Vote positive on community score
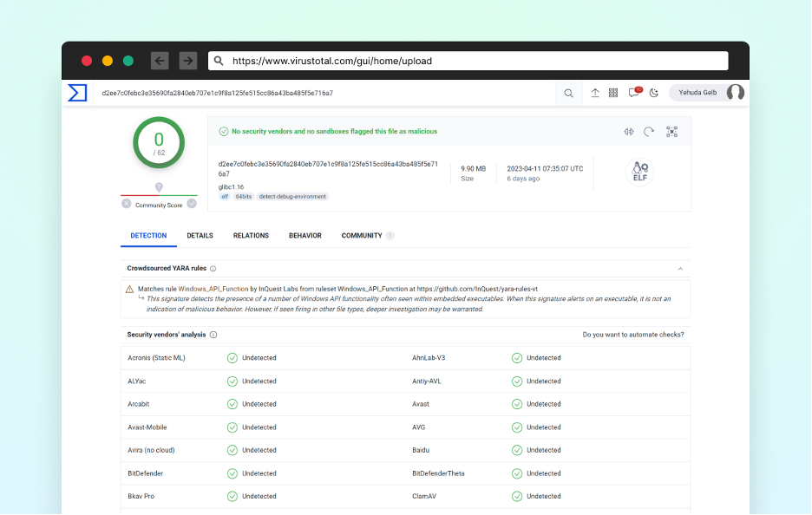The image size is (812, 515). point(192,204)
